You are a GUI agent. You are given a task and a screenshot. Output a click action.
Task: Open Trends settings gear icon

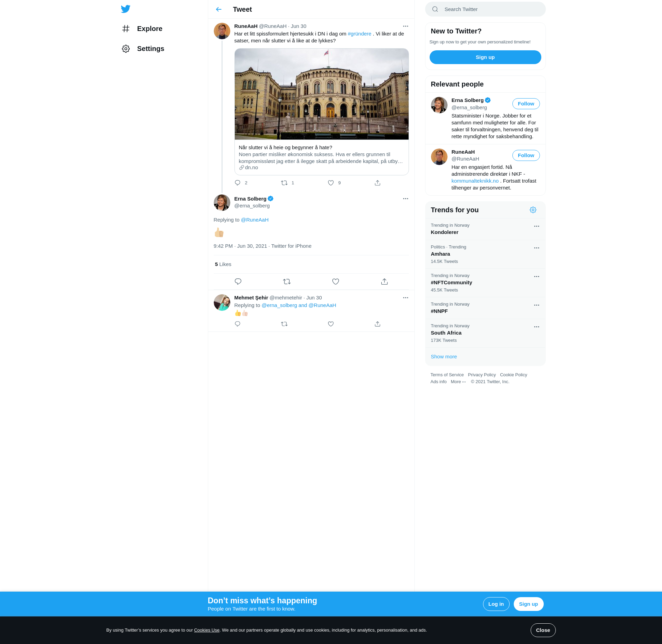click(533, 210)
